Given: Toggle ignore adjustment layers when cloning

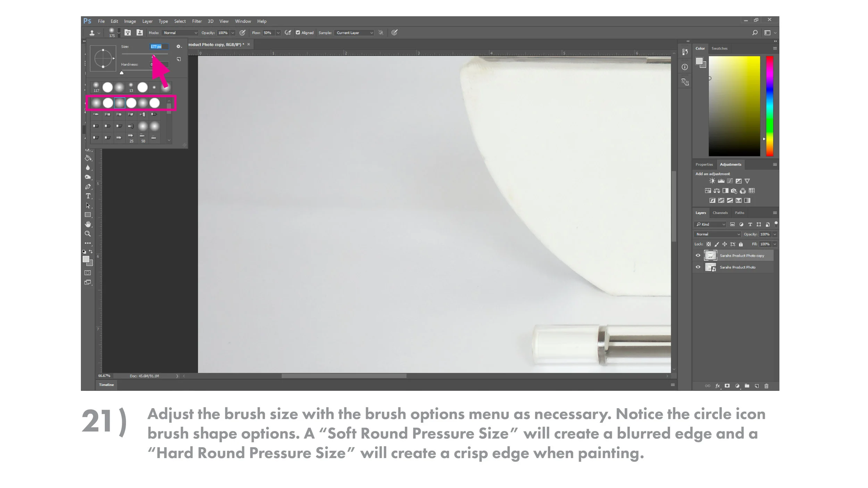Looking at the screenshot, I should (381, 33).
